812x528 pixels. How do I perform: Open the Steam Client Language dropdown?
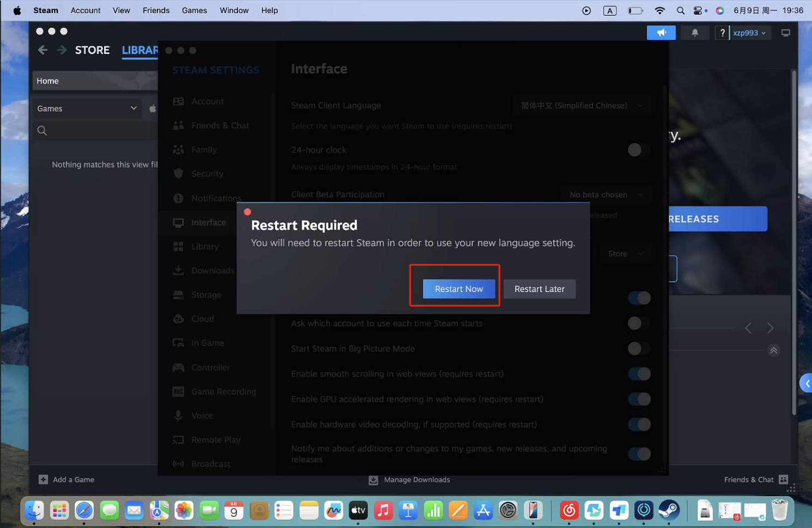click(582, 106)
